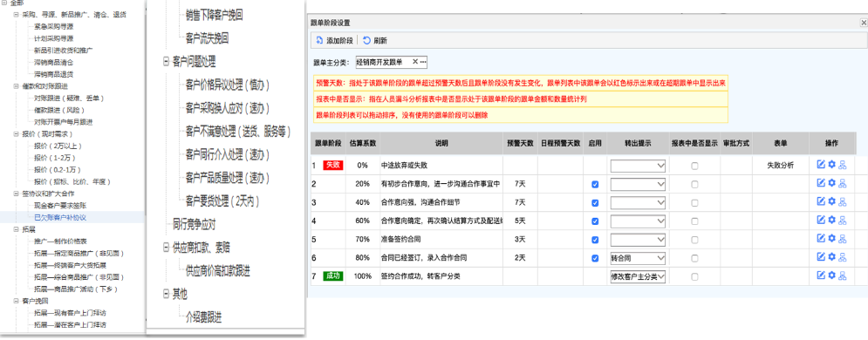Open 转出提示 dropdown in the 20% row
868x340 pixels.
point(638,184)
